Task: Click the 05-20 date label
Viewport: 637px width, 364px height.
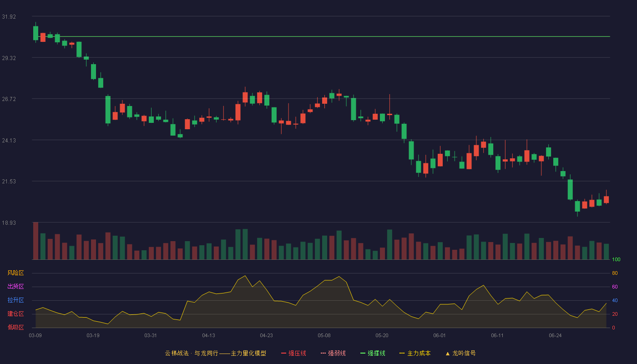Action: point(382,335)
